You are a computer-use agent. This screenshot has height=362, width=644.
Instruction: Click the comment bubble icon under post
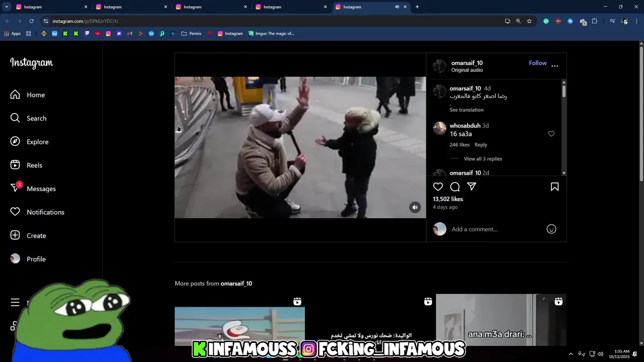[x=455, y=187]
